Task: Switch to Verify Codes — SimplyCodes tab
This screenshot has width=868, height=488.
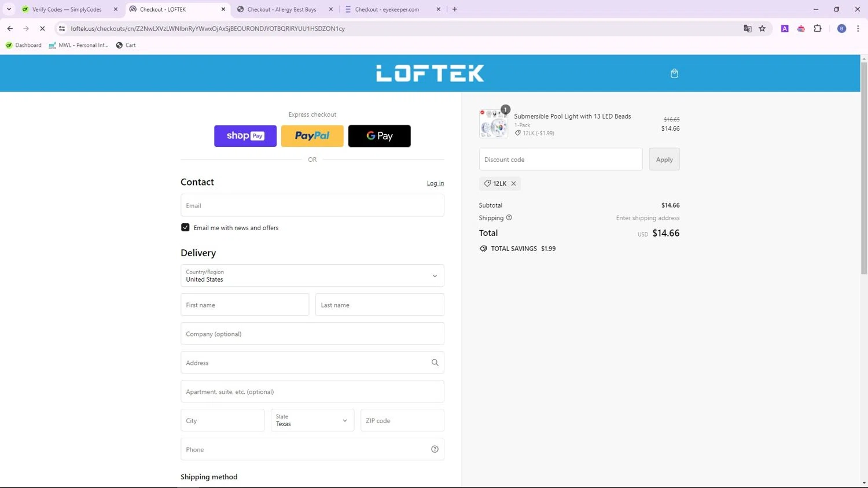Action: pyautogui.click(x=67, y=9)
